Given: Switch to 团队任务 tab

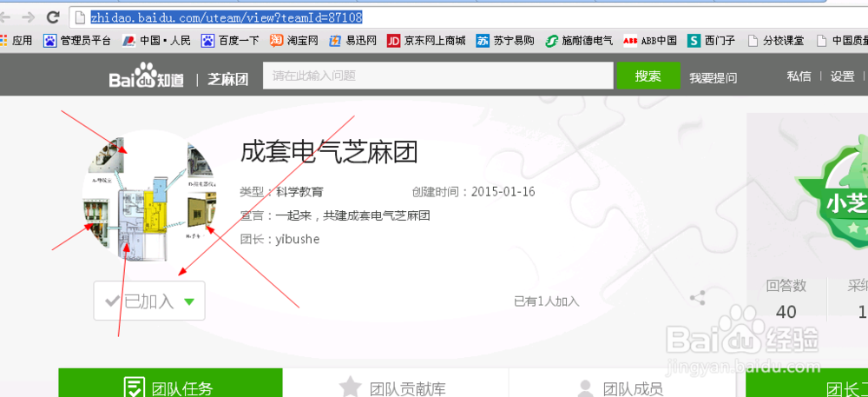Looking at the screenshot, I should (x=170, y=383).
